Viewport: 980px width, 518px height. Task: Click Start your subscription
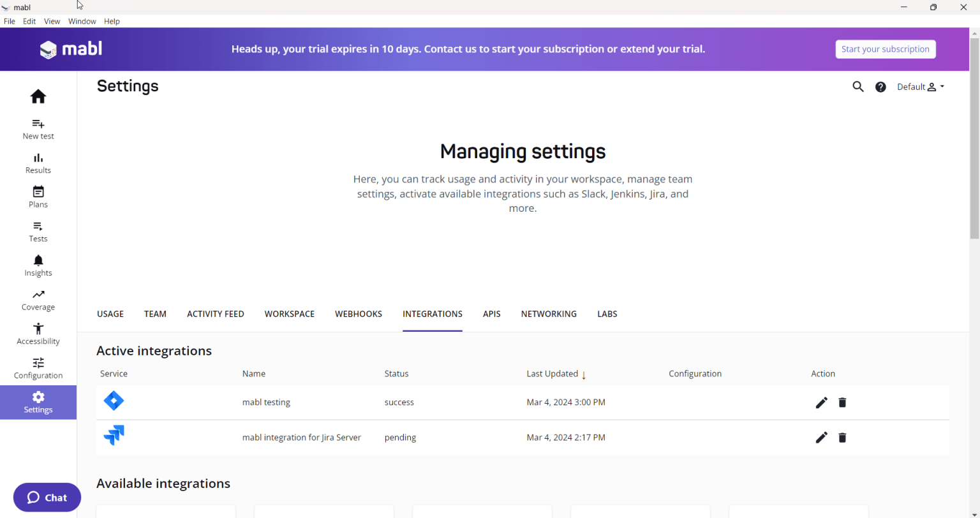(886, 48)
